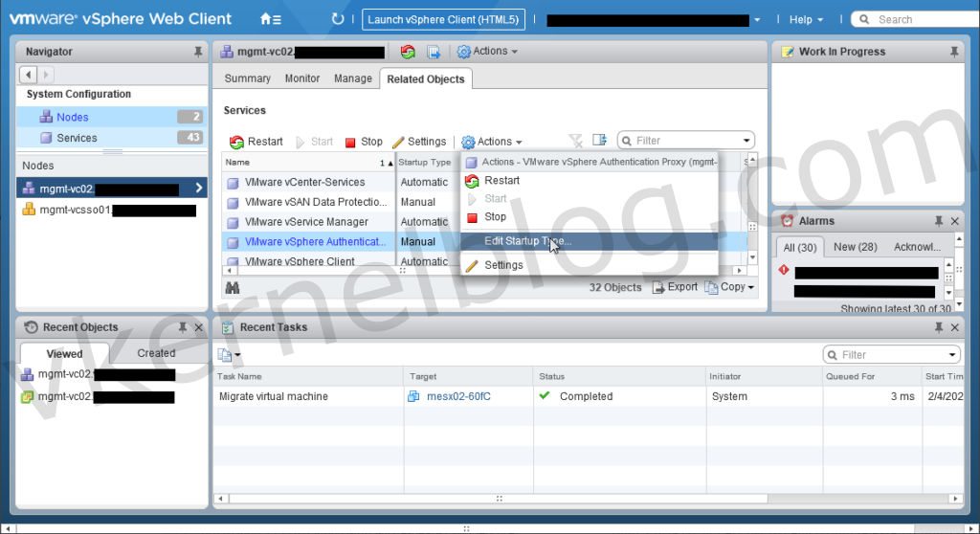This screenshot has width=980, height=534.
Task: Switch to Related Objects tab
Action: click(x=426, y=78)
